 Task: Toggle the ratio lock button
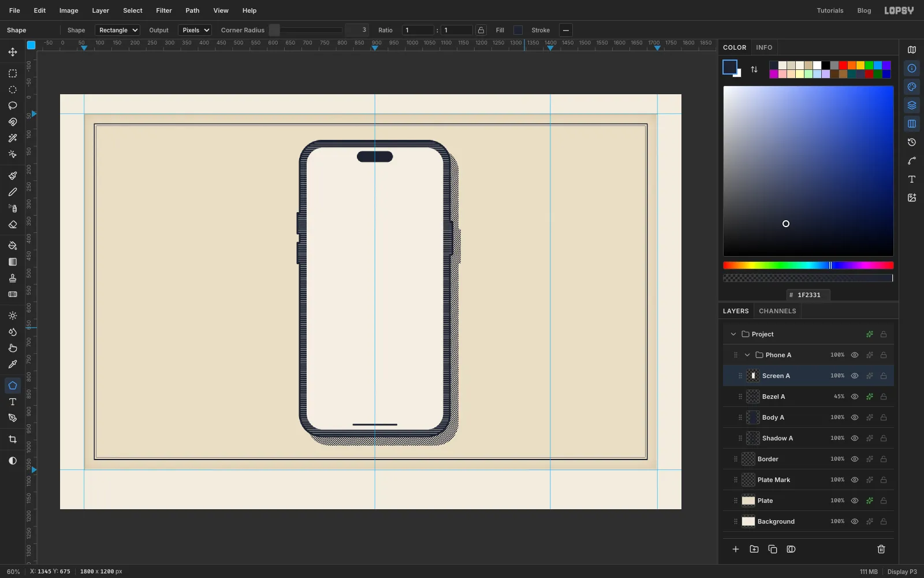(481, 30)
